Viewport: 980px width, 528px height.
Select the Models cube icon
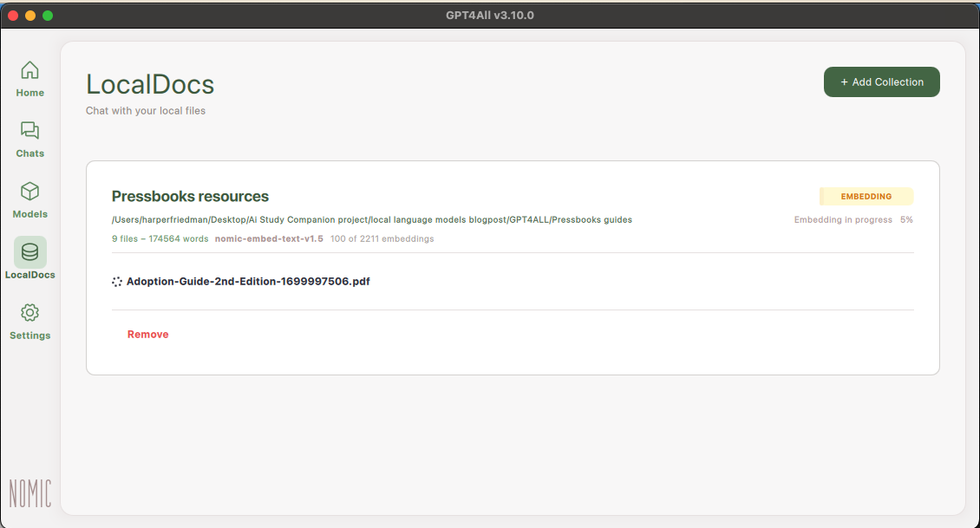29,192
